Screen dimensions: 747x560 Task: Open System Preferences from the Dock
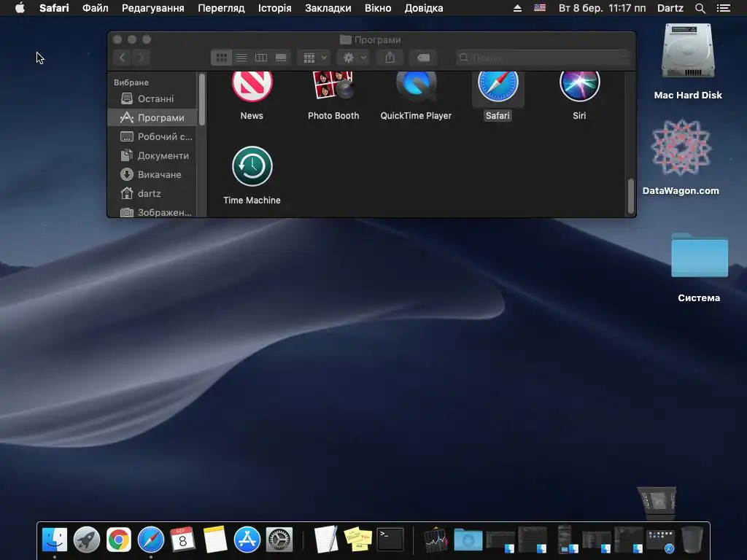click(279, 540)
